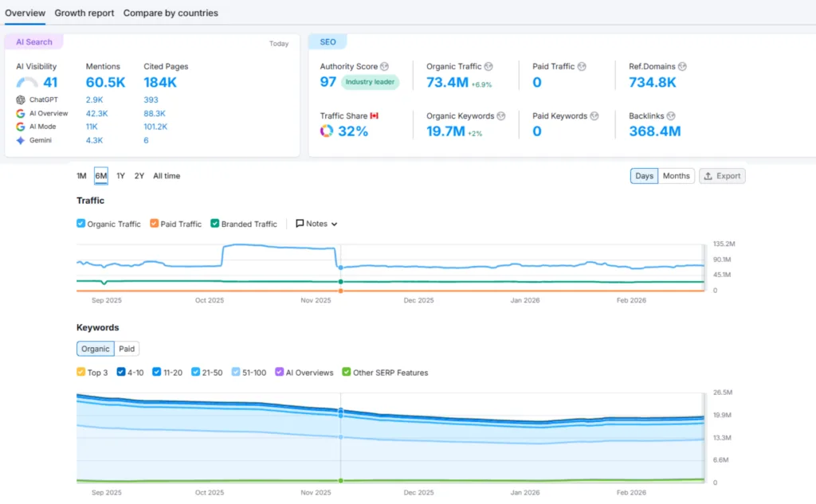
Task: Switch chart granularity to Months
Action: 676,176
